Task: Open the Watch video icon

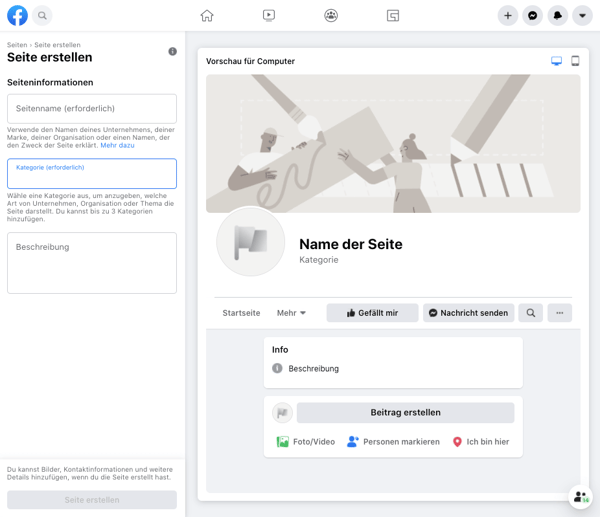Action: point(269,16)
